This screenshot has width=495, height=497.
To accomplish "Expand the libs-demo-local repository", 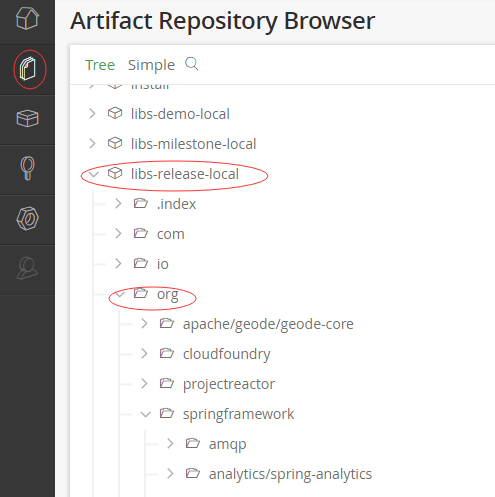I will (92, 114).
